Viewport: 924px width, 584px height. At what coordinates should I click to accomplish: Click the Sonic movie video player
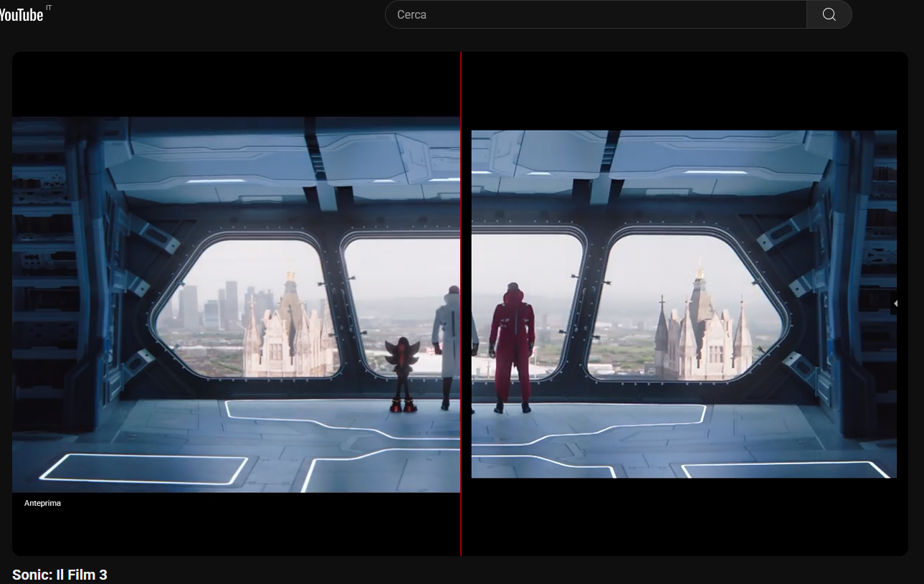[x=460, y=303]
